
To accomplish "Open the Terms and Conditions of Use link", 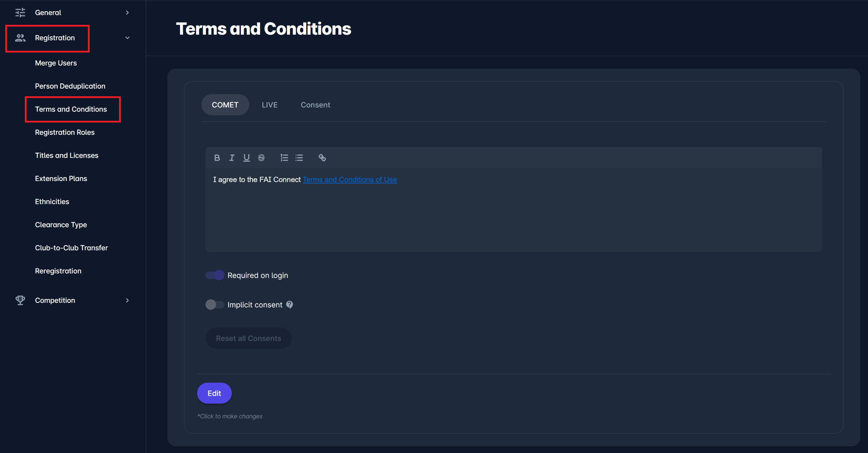I will point(349,180).
